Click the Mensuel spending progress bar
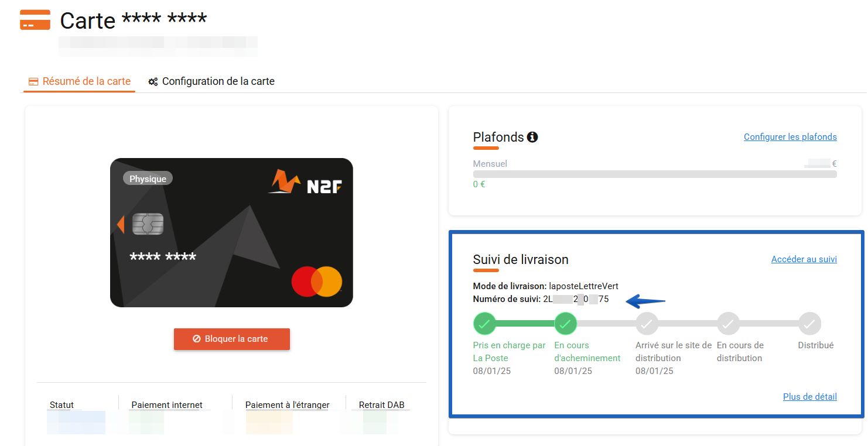This screenshot has width=868, height=446. (655, 174)
